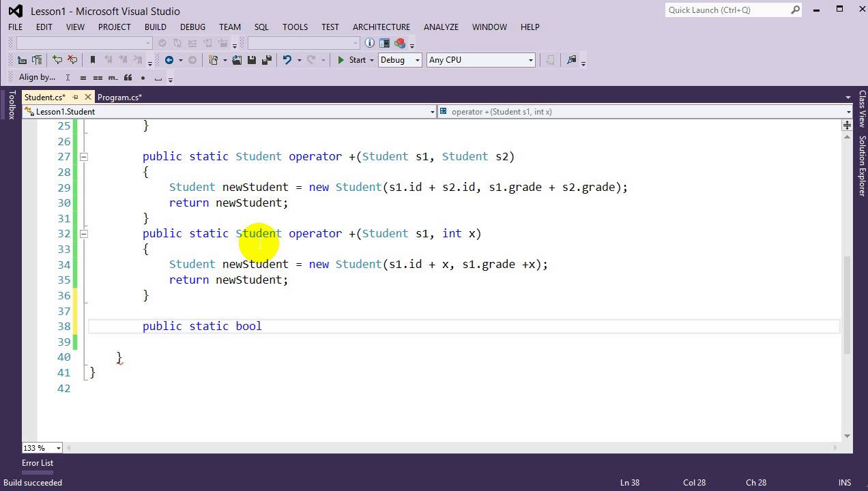Collapse the operator + method at line 32
The width and height of the screenshot is (868, 491).
point(83,234)
